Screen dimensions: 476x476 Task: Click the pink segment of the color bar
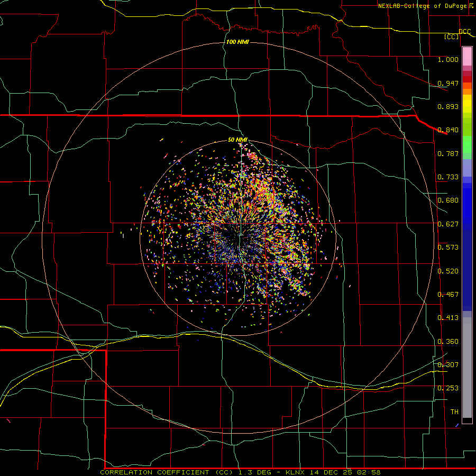click(x=467, y=57)
